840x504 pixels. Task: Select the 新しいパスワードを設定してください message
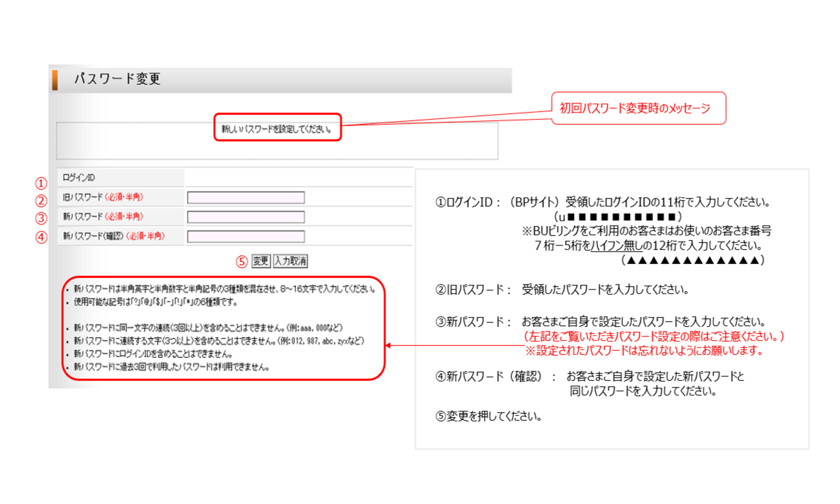click(276, 128)
